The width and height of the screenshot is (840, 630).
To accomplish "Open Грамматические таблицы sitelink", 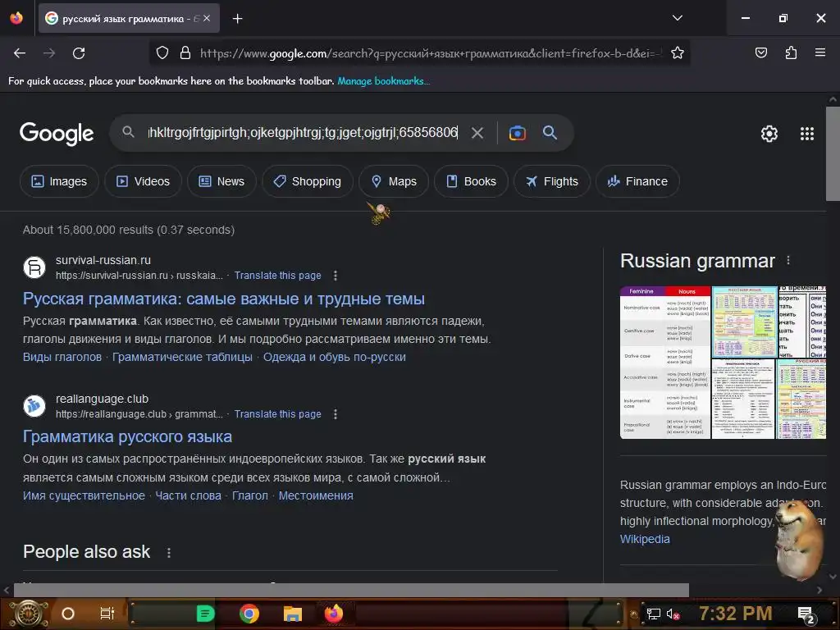I will coord(182,357).
